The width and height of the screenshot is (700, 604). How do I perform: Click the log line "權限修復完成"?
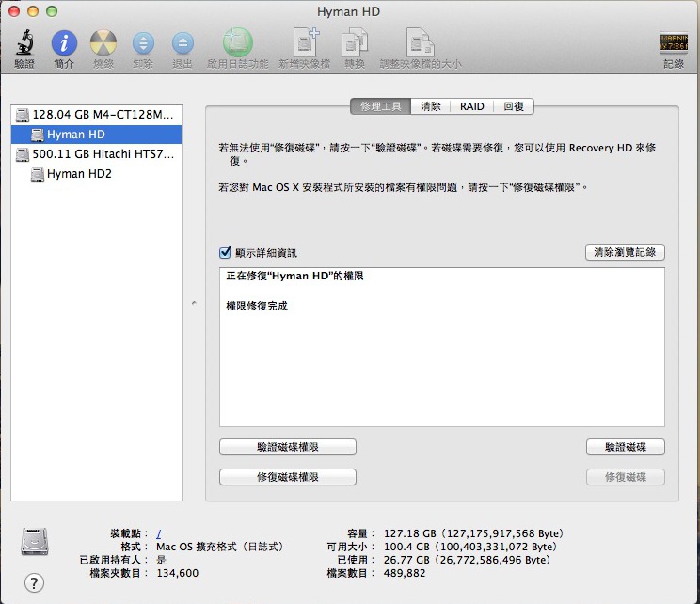click(x=257, y=306)
